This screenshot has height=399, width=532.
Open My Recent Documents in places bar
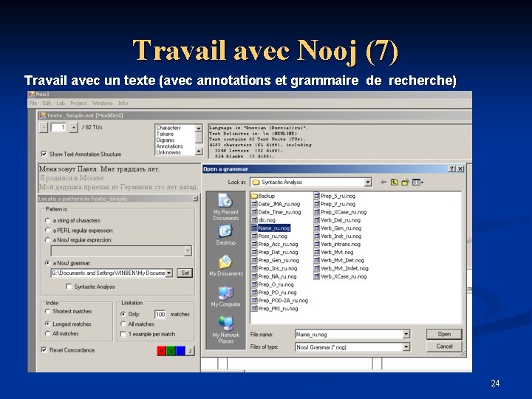(x=225, y=207)
